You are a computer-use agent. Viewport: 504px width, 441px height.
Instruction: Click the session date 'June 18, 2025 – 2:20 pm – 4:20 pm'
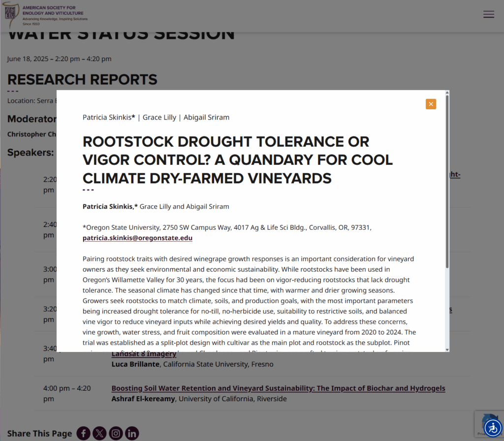60,59
